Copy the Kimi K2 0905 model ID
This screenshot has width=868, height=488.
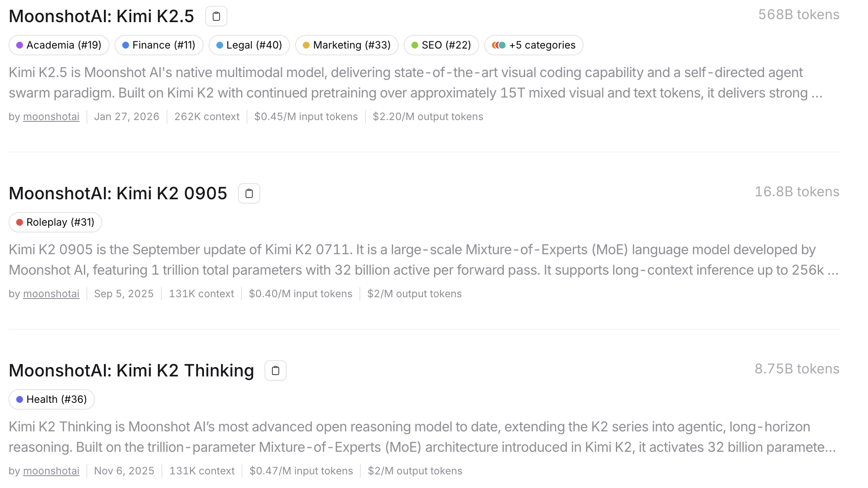tap(249, 193)
